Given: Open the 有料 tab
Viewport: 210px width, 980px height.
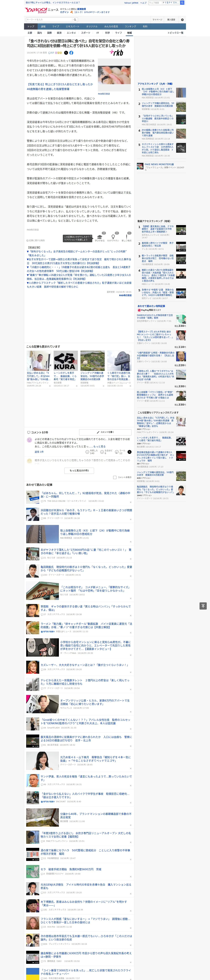Looking at the screenshot, I should pyautogui.click(x=145, y=27).
